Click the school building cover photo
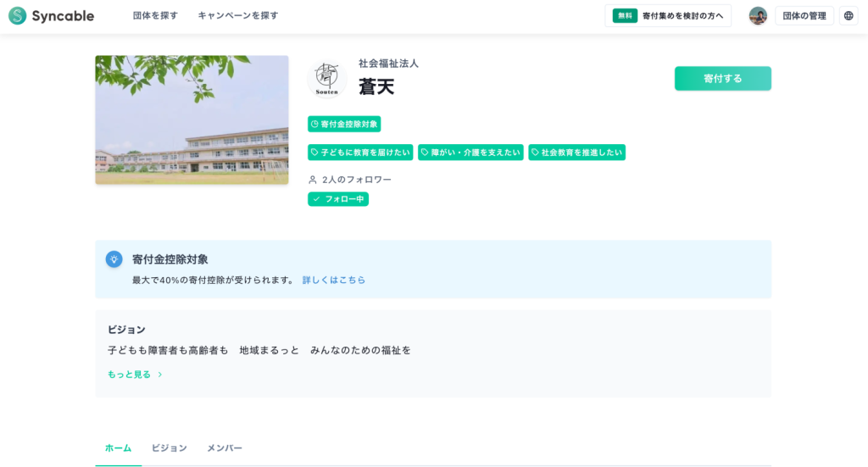Viewport: 868px width, 467px height. click(192, 120)
